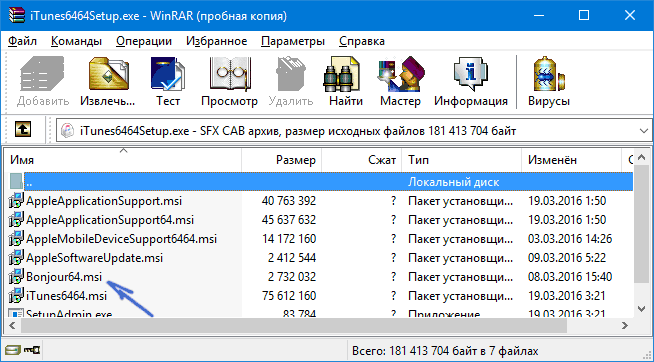The image size is (654, 362).
Task: Maximize the WinRAR window
Action: [584, 15]
